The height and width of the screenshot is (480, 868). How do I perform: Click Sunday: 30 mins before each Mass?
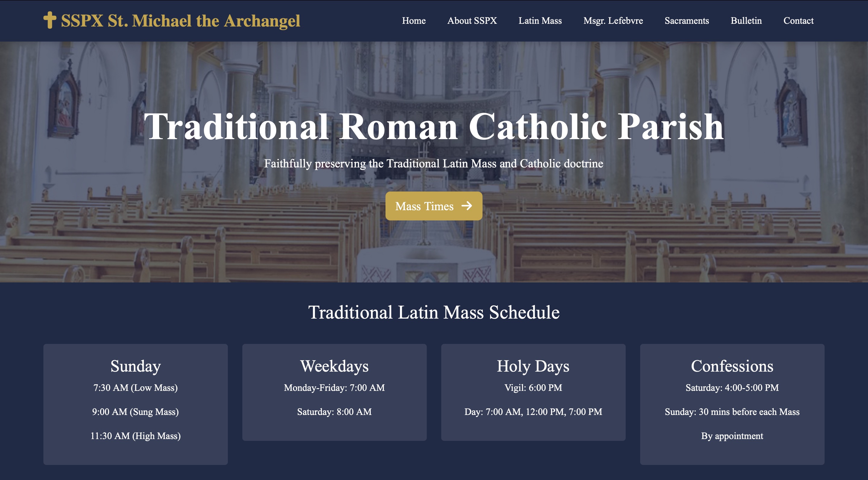[732, 412]
